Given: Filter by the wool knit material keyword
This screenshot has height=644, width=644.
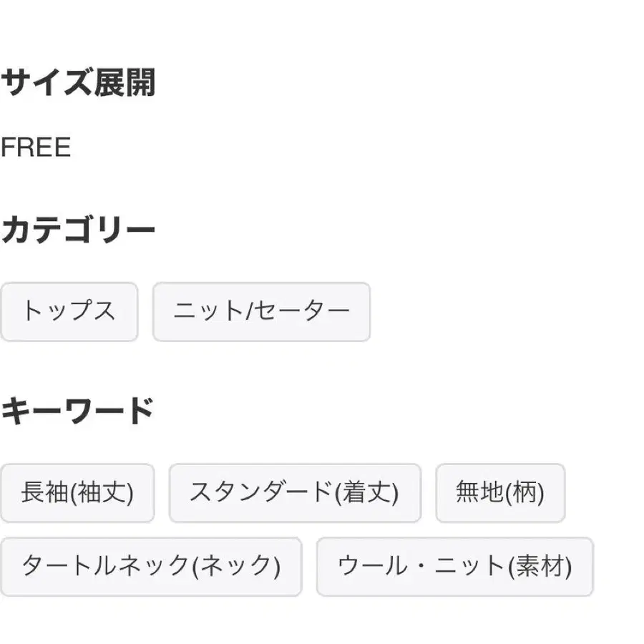Looking at the screenshot, I should pos(454,567).
